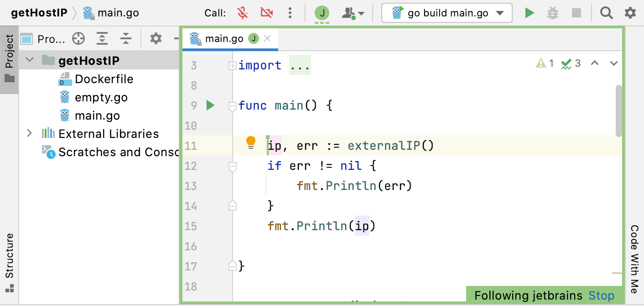Viewport: 644px width, 306px height.
Task: Expand all items in Project panel
Action: pos(102,39)
